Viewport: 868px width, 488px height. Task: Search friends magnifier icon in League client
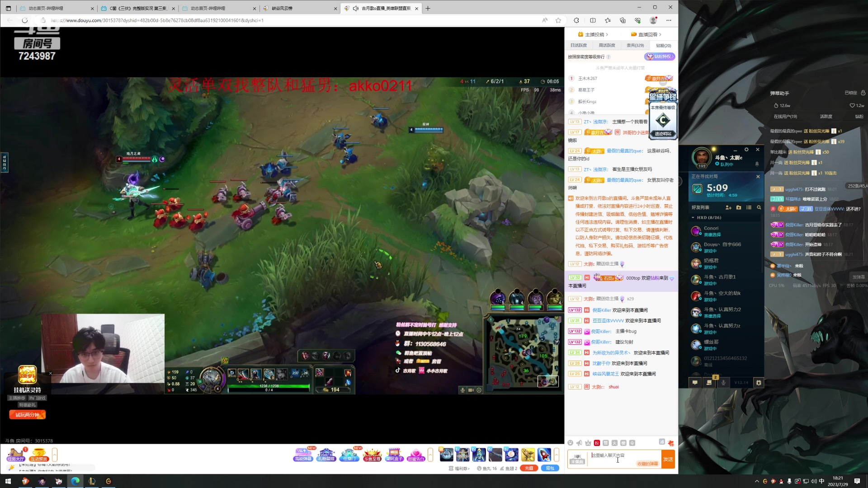[759, 207]
